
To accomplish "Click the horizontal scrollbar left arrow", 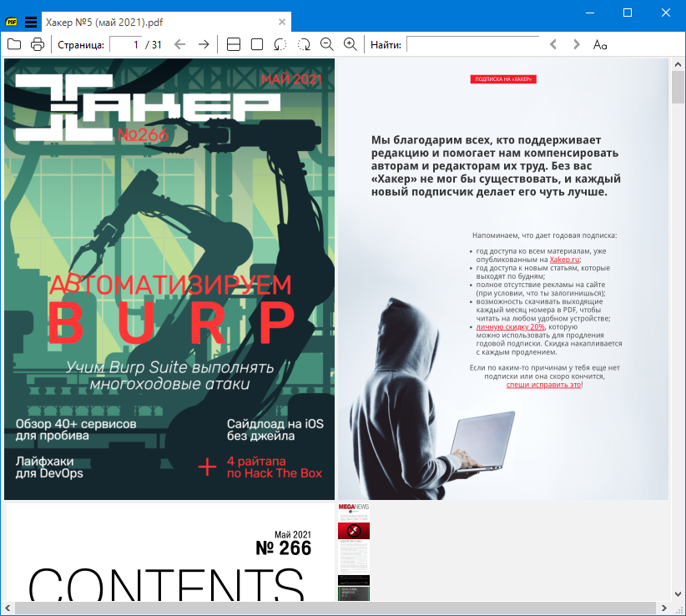I will 8,608.
